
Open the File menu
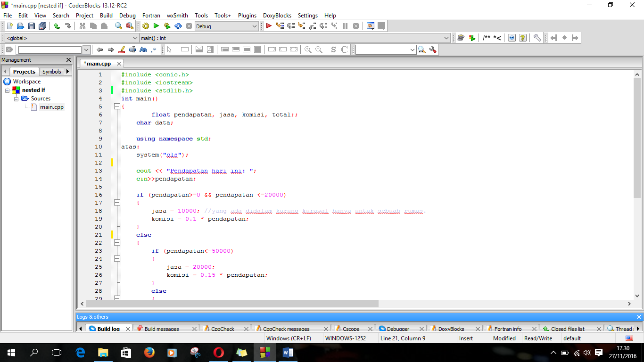click(8, 15)
